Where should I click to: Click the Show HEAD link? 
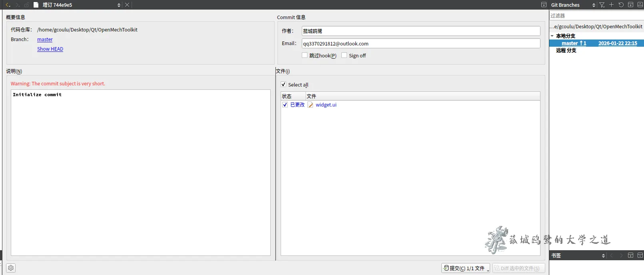(50, 49)
